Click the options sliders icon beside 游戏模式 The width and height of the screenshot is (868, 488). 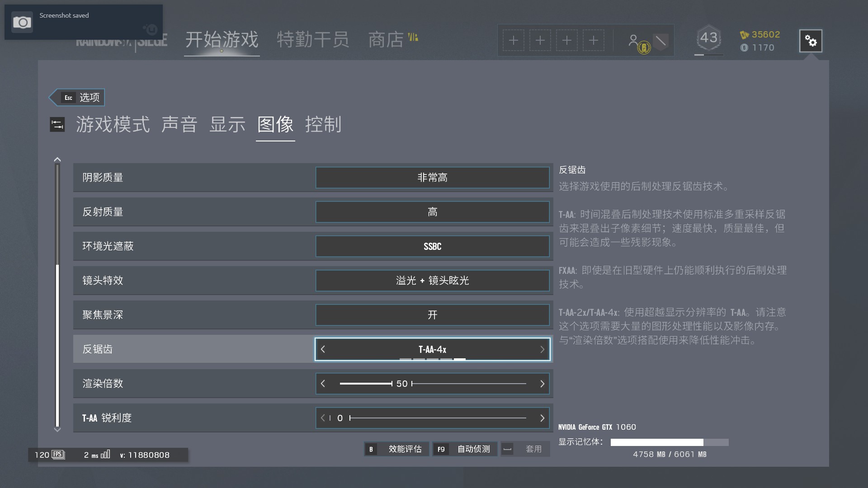click(57, 124)
